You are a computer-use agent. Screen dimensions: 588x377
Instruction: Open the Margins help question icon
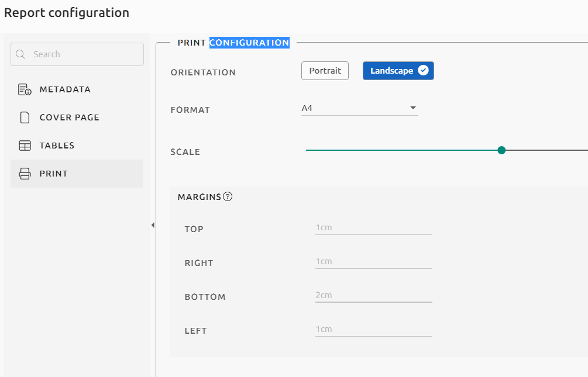pos(228,196)
